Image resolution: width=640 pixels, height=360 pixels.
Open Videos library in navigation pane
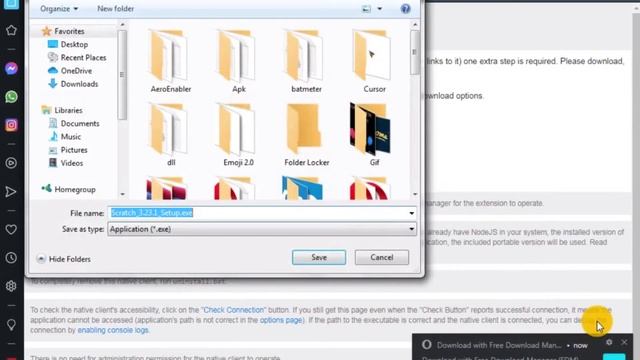point(66,163)
